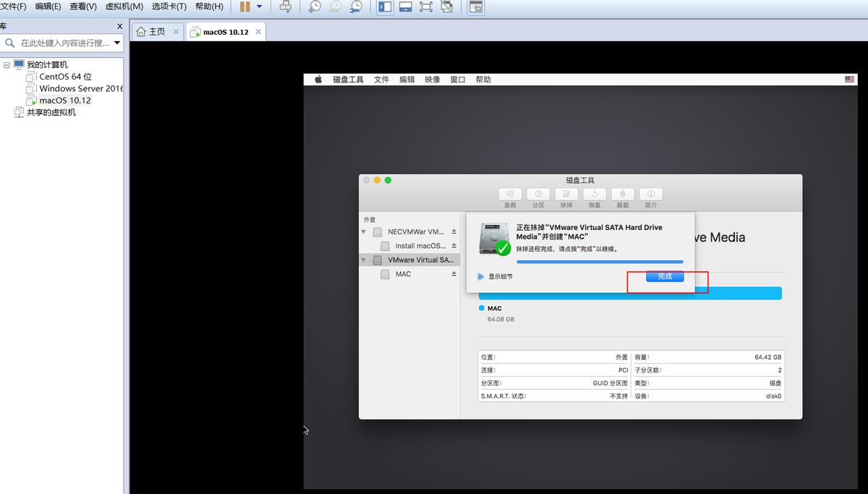Eject the MAC volume
868x494 pixels.
(452, 273)
